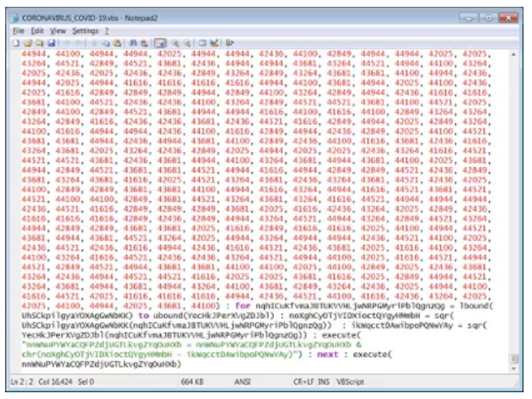Click the 'lbound(' text in the code
This screenshot has width=532, height=399.
[476, 305]
